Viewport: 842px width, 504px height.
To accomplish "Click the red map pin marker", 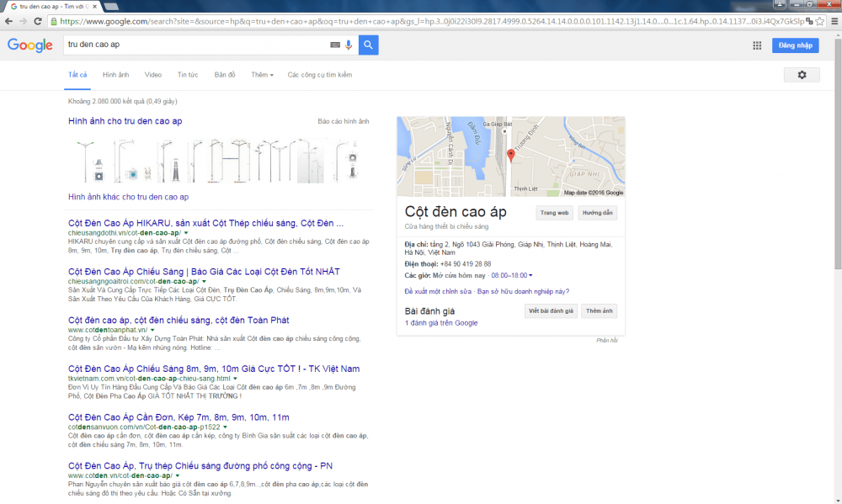I will point(511,155).
